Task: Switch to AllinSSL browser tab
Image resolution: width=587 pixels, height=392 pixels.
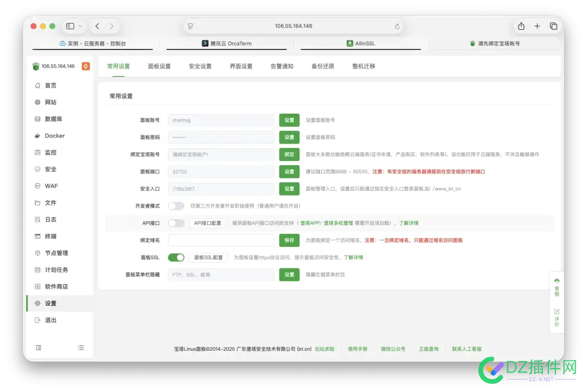Action: click(360, 43)
